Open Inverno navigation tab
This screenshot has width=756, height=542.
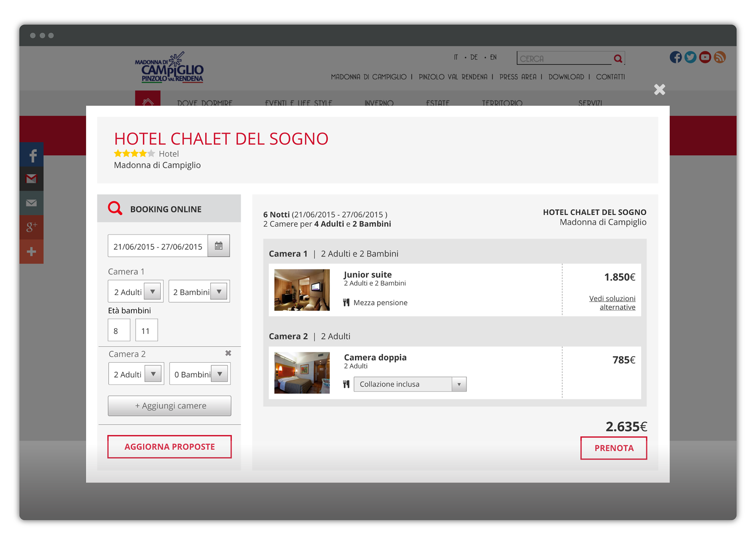(x=379, y=102)
